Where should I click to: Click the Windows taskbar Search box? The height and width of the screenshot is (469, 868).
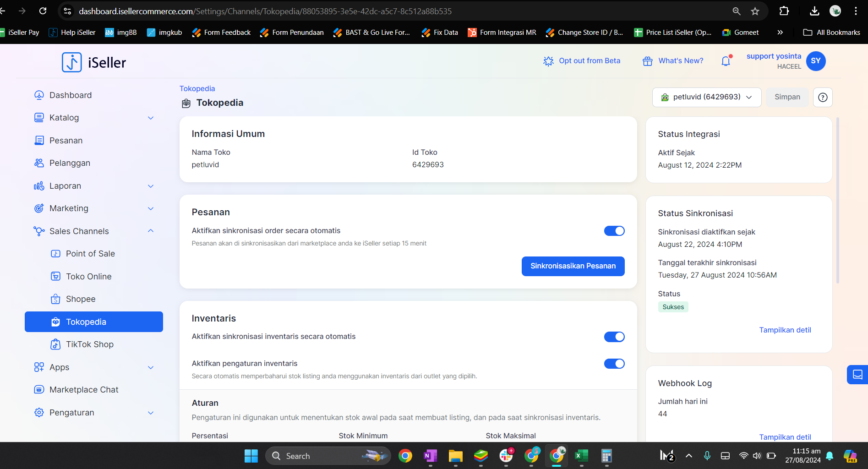pyautogui.click(x=328, y=456)
